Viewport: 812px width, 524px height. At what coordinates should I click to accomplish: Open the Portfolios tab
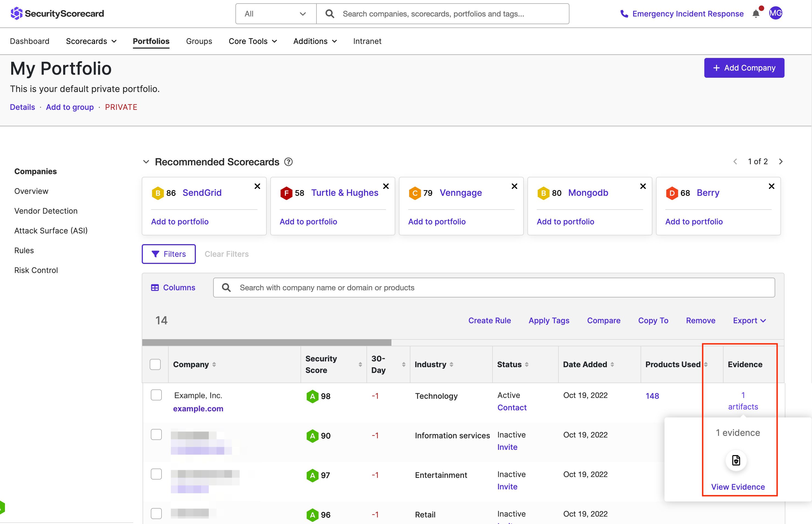click(151, 41)
